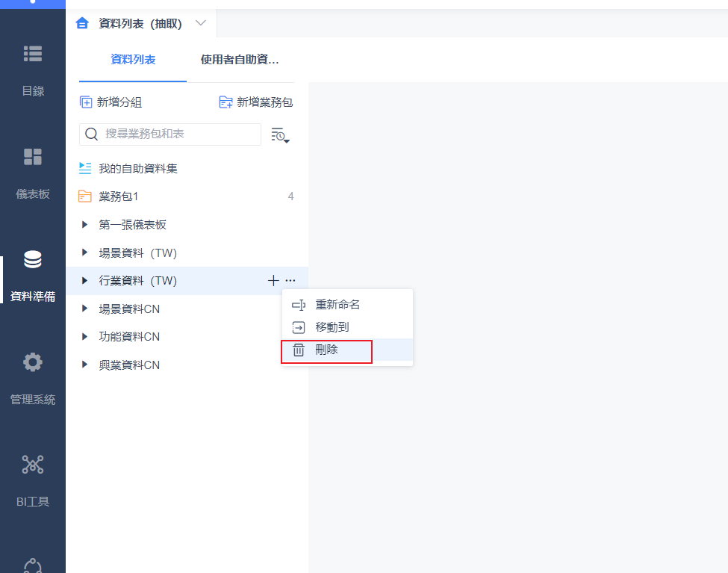Select the 場景資料CN text row
728x573 pixels.
(129, 309)
